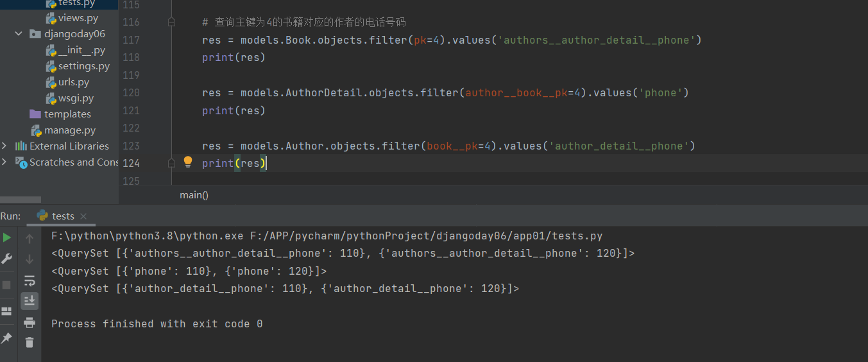The width and height of the screenshot is (868, 362).
Task: Click the views.py file icon
Action: (x=51, y=18)
